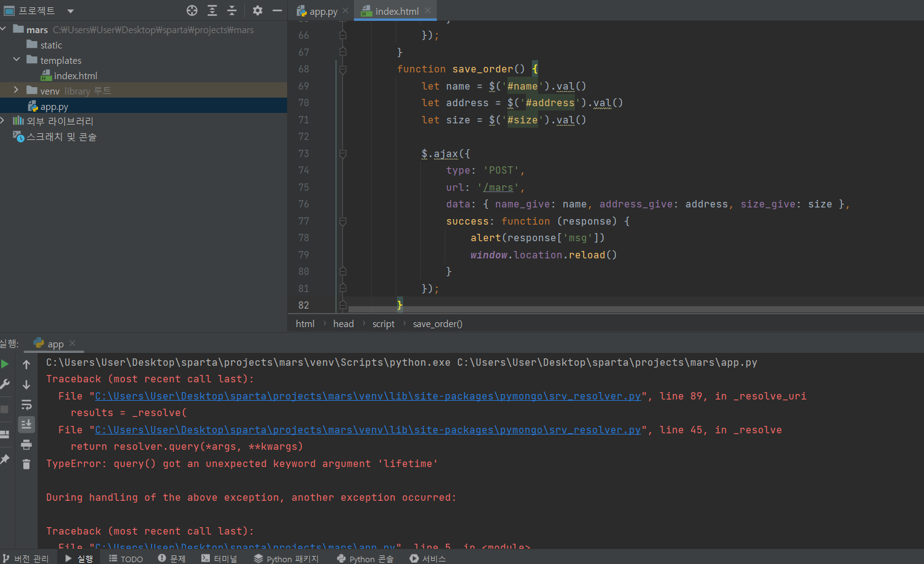The image size is (924, 564).
Task: Expand the 외부 라이브러리 node
Action: pos(3,120)
